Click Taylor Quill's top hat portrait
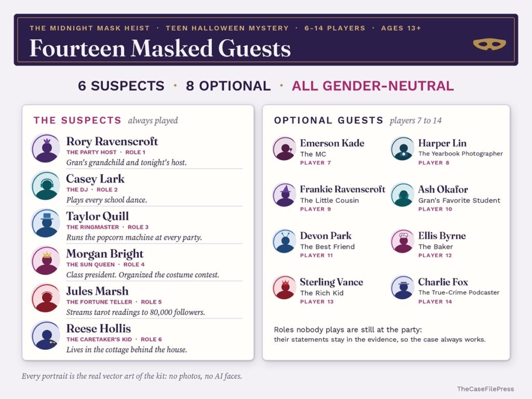Viewport: 532px width, 399px height. pos(46,223)
